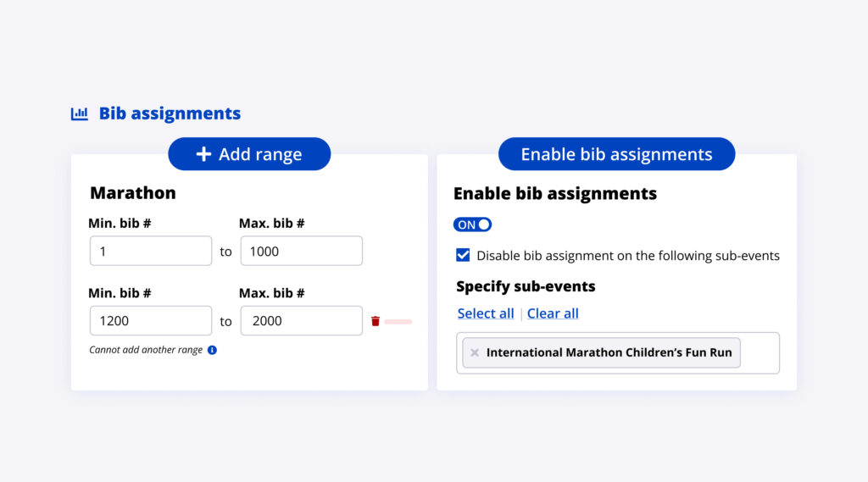Click the Clear all link

click(x=553, y=313)
